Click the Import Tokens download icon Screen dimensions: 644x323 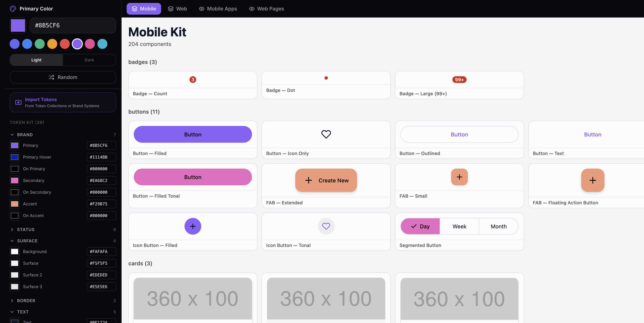pyautogui.click(x=18, y=102)
